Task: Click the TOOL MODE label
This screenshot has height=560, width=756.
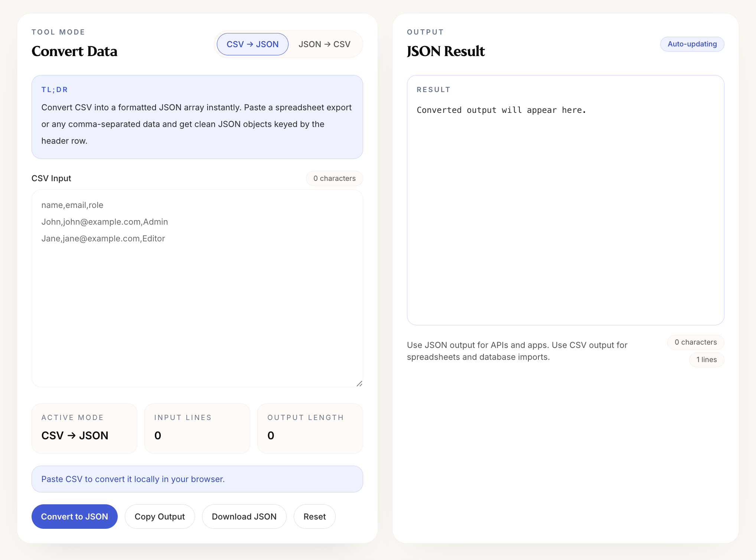Action: click(x=58, y=32)
